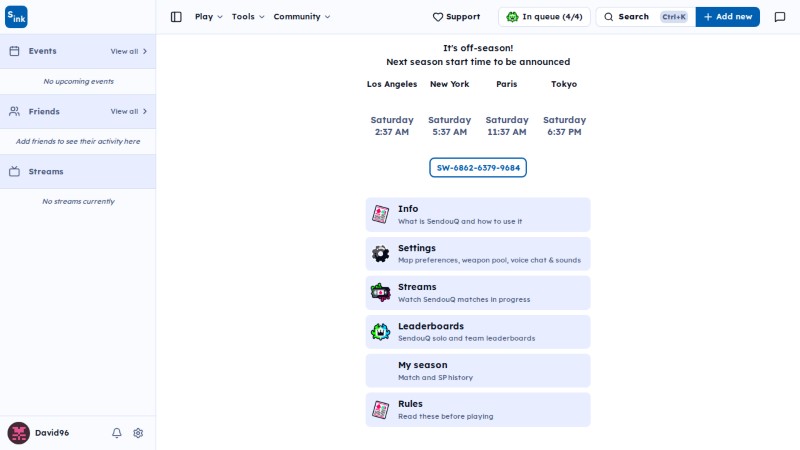800x450 pixels.
Task: Open the Info card
Action: [478, 215]
